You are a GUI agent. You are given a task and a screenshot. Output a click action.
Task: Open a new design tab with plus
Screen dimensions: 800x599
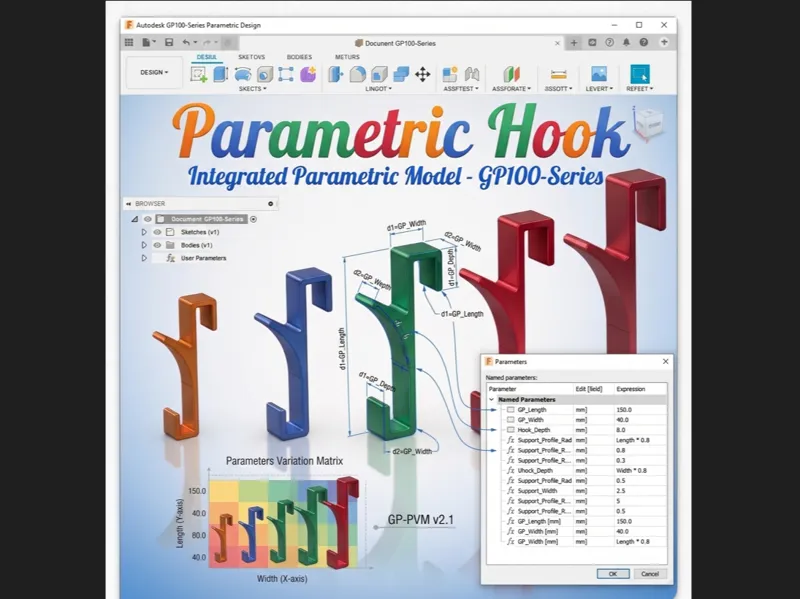(x=573, y=43)
